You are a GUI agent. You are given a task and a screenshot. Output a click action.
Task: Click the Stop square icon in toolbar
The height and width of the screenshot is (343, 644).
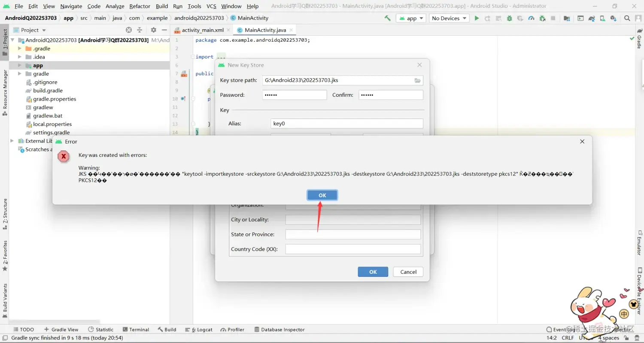coord(553,18)
